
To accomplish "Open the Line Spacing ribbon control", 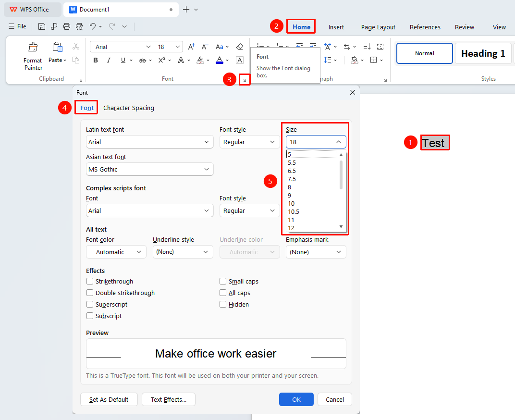I will [x=328, y=60].
